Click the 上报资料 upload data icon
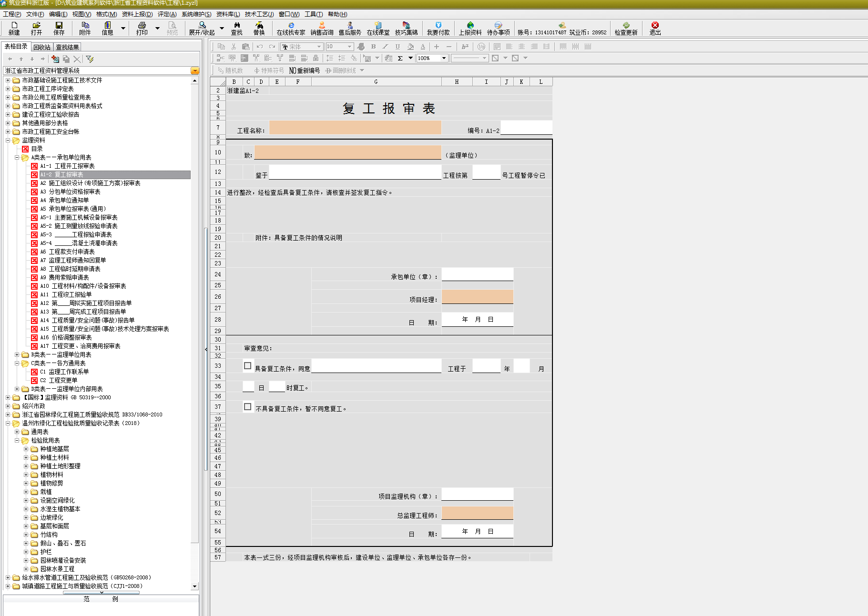The image size is (868, 616). (470, 28)
